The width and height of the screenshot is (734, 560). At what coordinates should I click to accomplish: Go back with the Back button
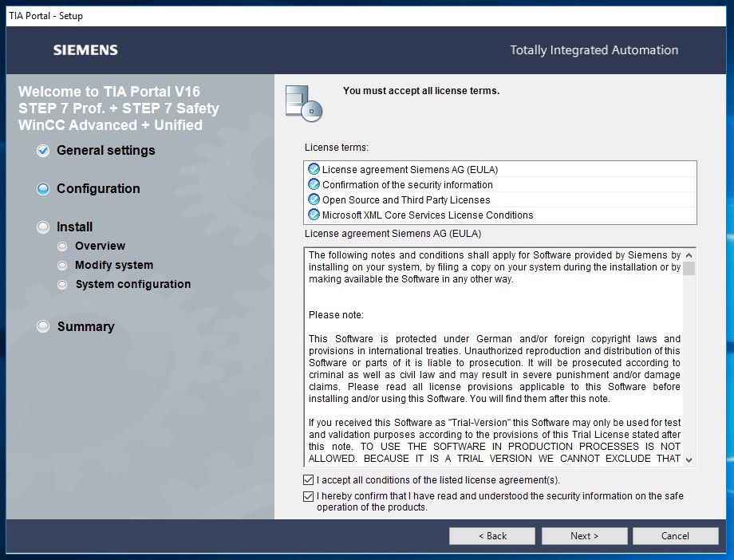tap(491, 536)
